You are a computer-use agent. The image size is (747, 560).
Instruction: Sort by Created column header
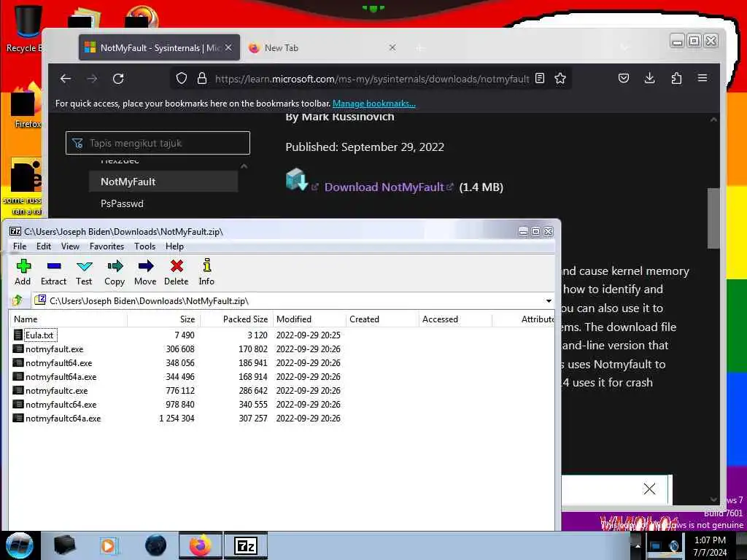click(382, 319)
